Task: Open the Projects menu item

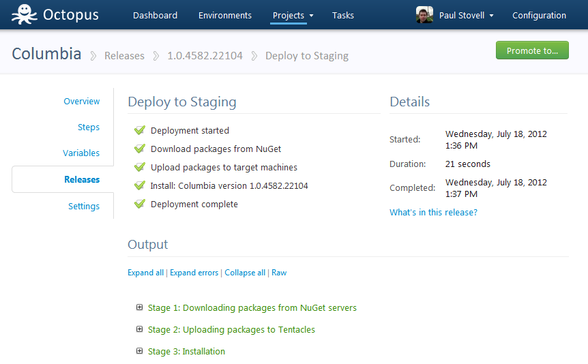Action: click(289, 16)
